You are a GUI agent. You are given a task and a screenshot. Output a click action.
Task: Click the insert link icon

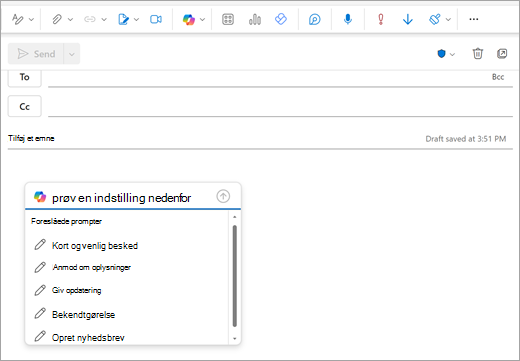[x=90, y=19]
